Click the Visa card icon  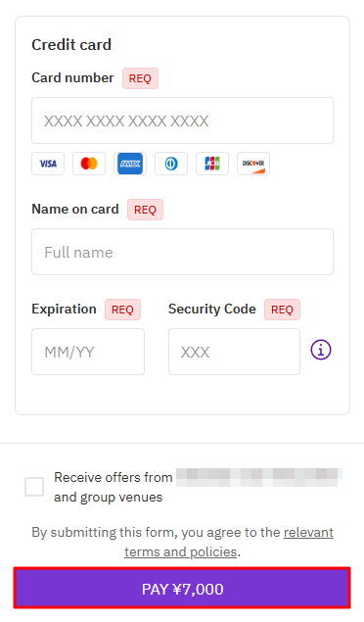click(x=48, y=164)
